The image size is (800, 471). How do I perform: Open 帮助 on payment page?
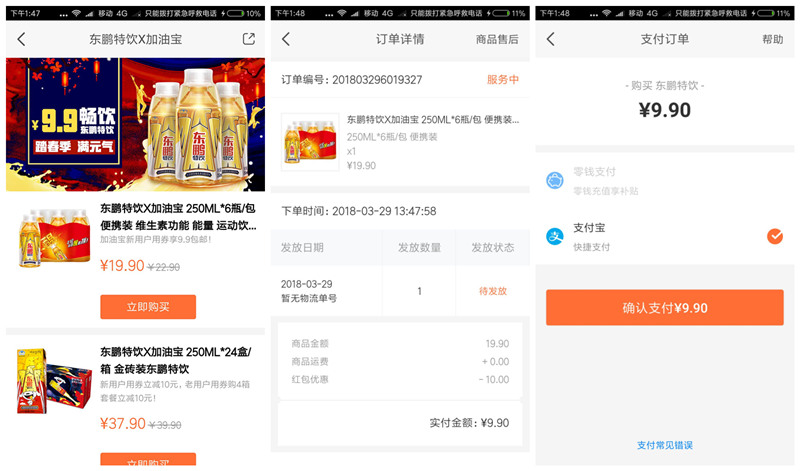tap(773, 39)
